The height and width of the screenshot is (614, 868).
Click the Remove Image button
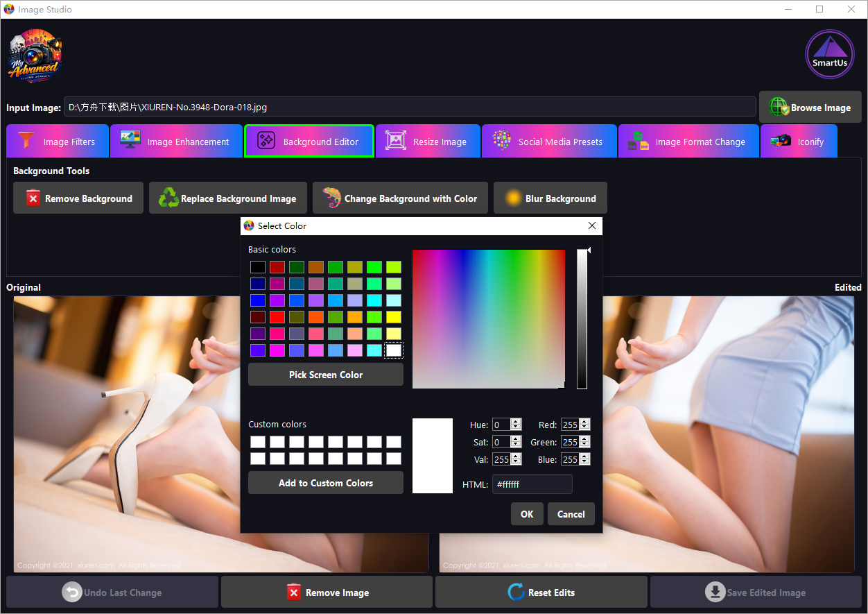pyautogui.click(x=327, y=592)
